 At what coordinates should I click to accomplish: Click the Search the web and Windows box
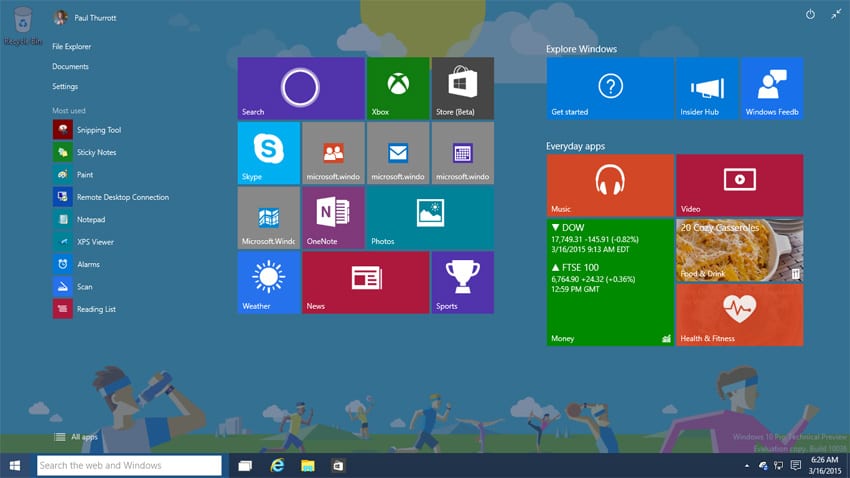point(129,465)
